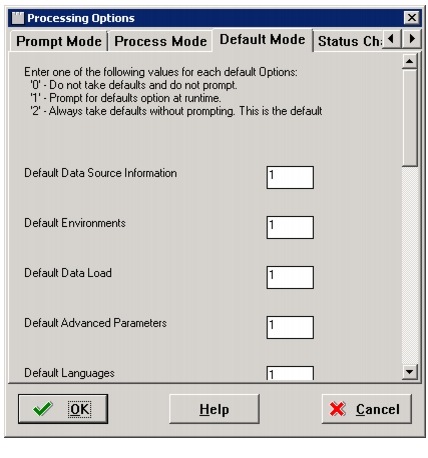Click the Processing Options title bar icon

(18, 18)
